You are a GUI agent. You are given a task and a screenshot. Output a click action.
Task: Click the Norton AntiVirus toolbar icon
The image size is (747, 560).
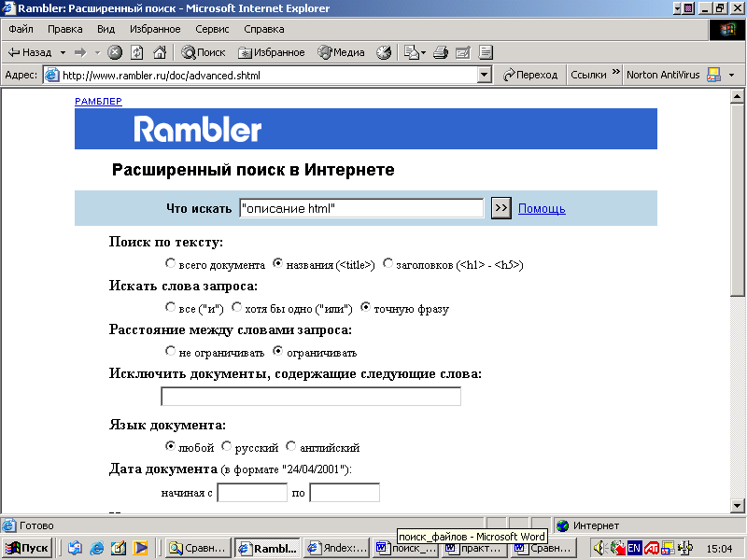(x=713, y=75)
